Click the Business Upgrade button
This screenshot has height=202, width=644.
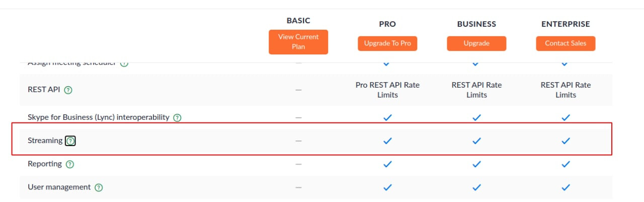[476, 43]
